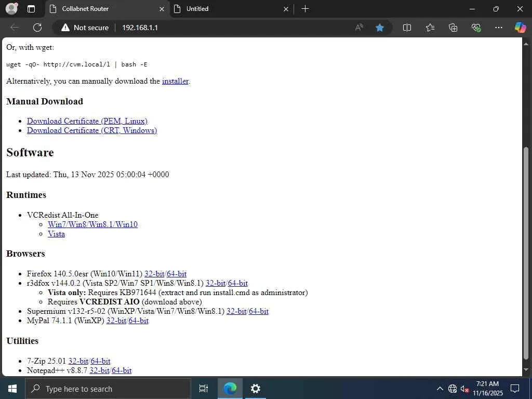The image size is (532, 399).
Task: Click the taskbar search box
Action: [108, 389]
